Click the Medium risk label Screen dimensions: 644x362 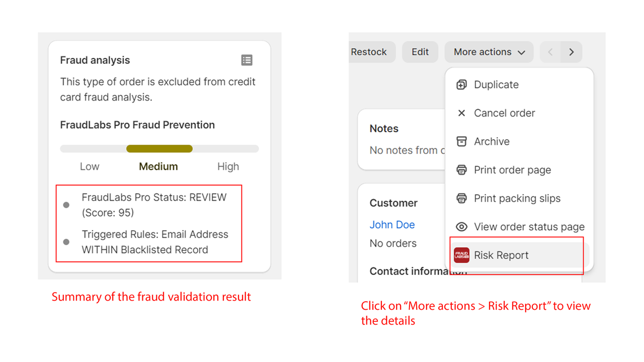coord(158,166)
